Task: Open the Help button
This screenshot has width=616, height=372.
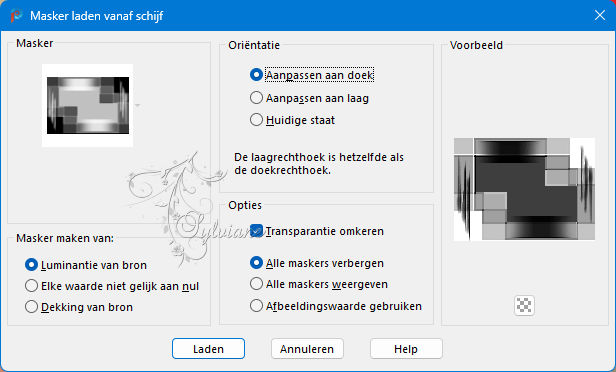Action: (406, 349)
